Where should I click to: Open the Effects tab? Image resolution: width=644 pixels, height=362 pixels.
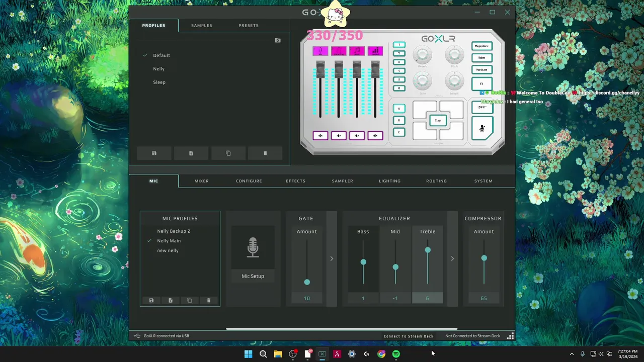tap(296, 181)
